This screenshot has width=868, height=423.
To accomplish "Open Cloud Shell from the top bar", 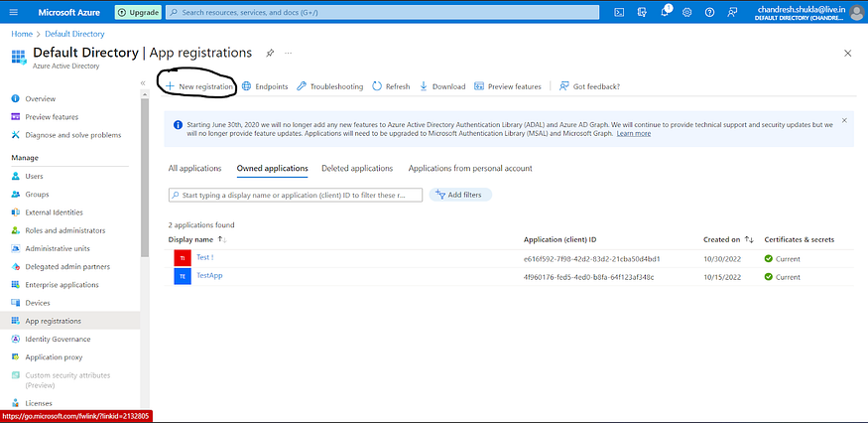I will (x=620, y=12).
